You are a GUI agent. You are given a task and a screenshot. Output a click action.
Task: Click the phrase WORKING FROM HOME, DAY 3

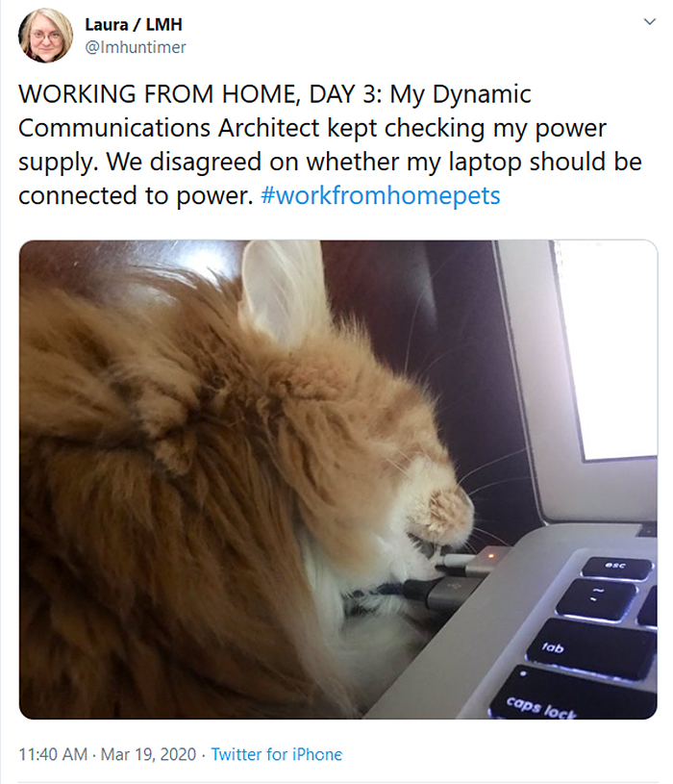[x=200, y=94]
